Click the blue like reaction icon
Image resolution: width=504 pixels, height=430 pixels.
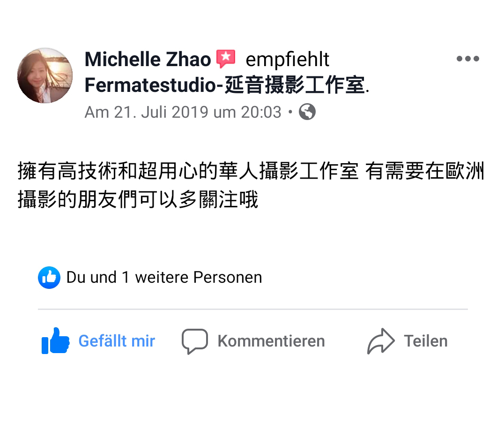[x=49, y=278]
